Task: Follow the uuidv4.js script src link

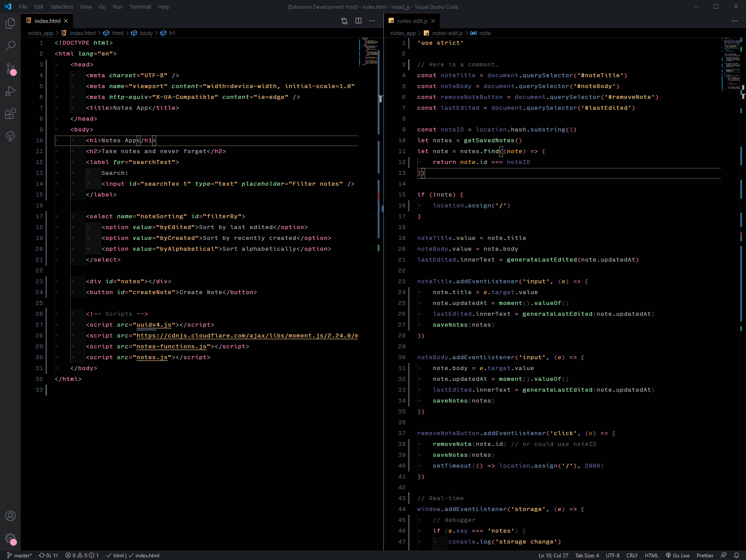Action: point(154,325)
